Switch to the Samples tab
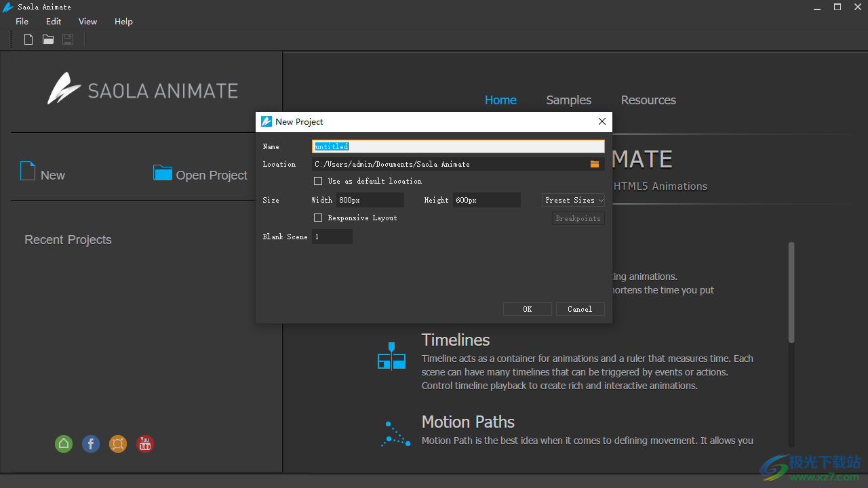868x488 pixels. click(x=569, y=100)
